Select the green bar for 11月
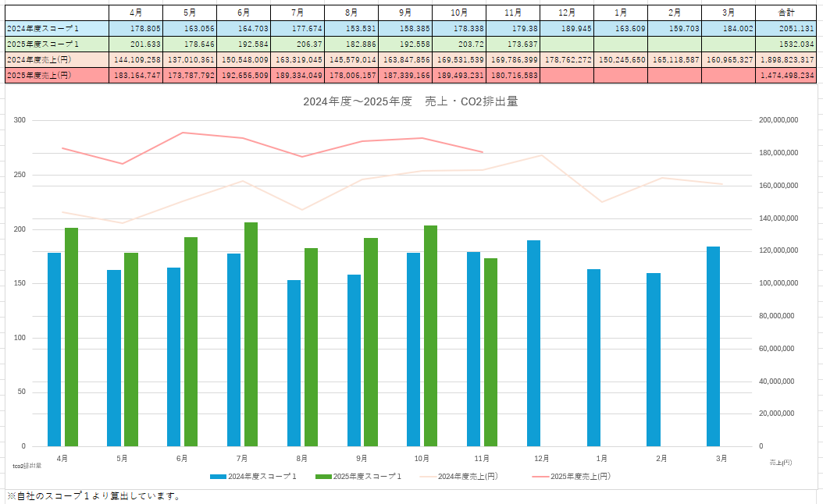Image resolution: width=823 pixels, height=504 pixels. (x=490, y=352)
